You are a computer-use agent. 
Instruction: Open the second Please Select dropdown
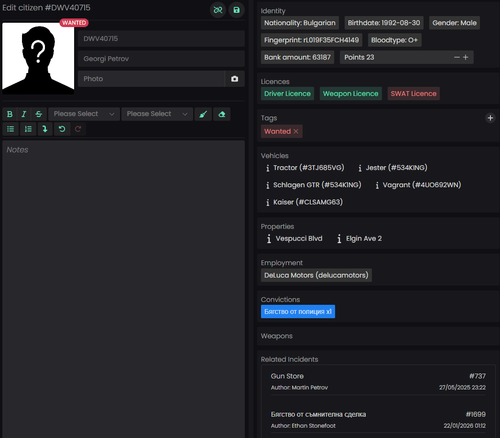[157, 114]
